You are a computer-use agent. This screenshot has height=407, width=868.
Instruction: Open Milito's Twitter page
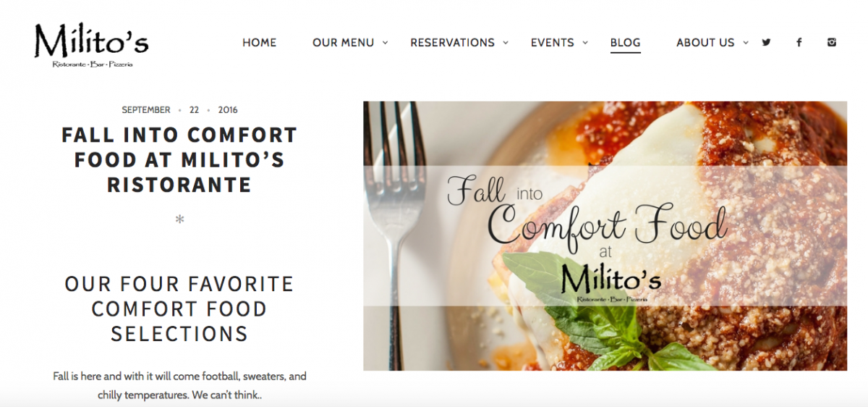coord(766,42)
